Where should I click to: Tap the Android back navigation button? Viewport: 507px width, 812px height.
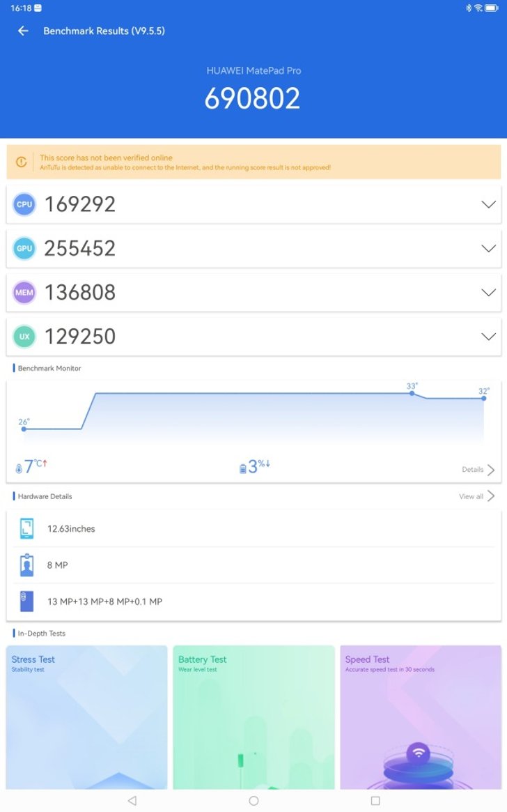[x=132, y=801]
